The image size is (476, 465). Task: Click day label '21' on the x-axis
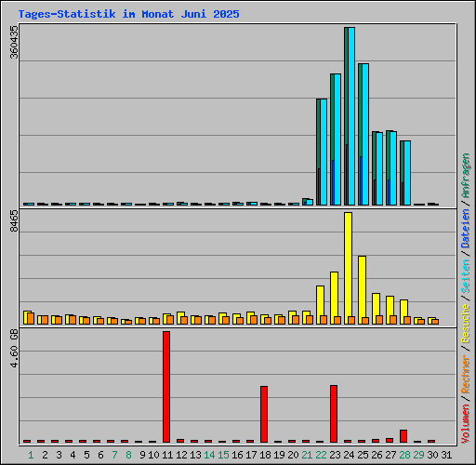[x=307, y=455]
